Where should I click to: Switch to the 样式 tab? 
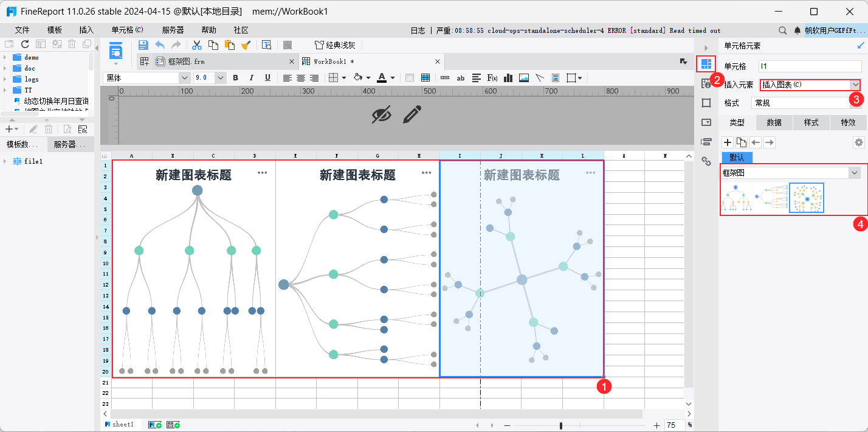(811, 122)
